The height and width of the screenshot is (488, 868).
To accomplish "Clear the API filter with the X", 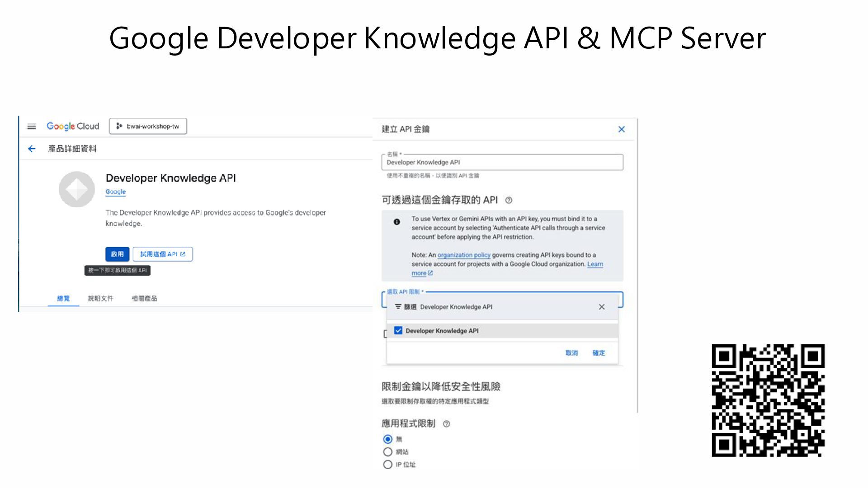I will point(602,307).
